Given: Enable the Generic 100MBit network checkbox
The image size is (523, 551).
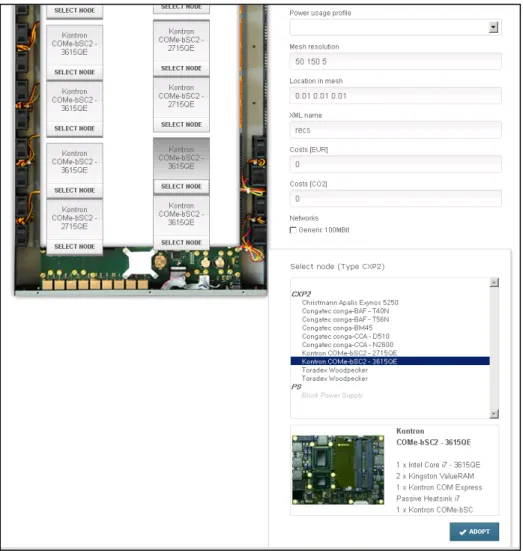Looking at the screenshot, I should tap(293, 230).
